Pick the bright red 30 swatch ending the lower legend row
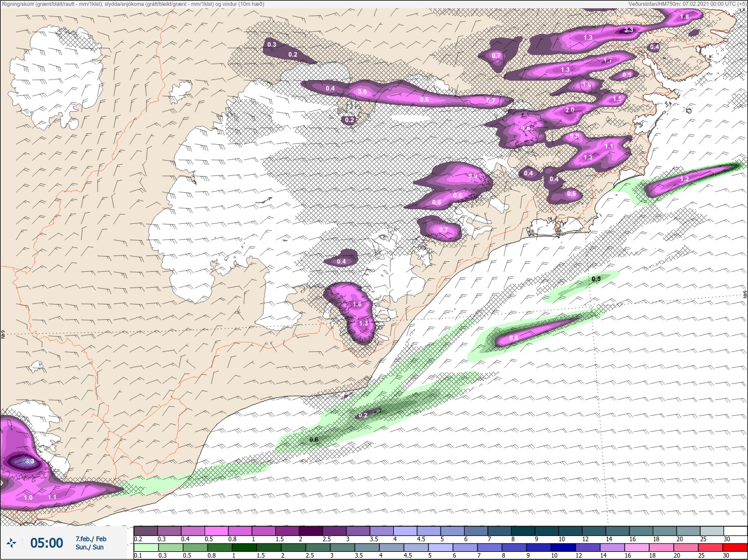748x560 pixels. (734, 547)
